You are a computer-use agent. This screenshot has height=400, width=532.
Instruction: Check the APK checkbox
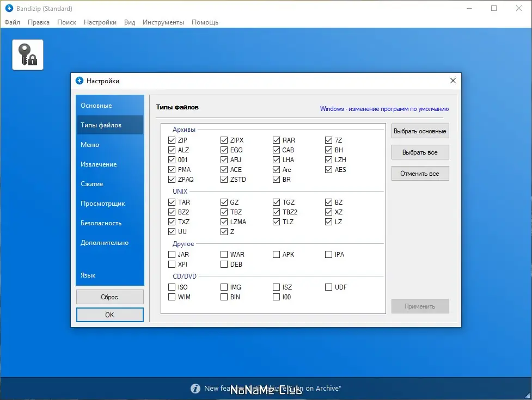click(276, 254)
